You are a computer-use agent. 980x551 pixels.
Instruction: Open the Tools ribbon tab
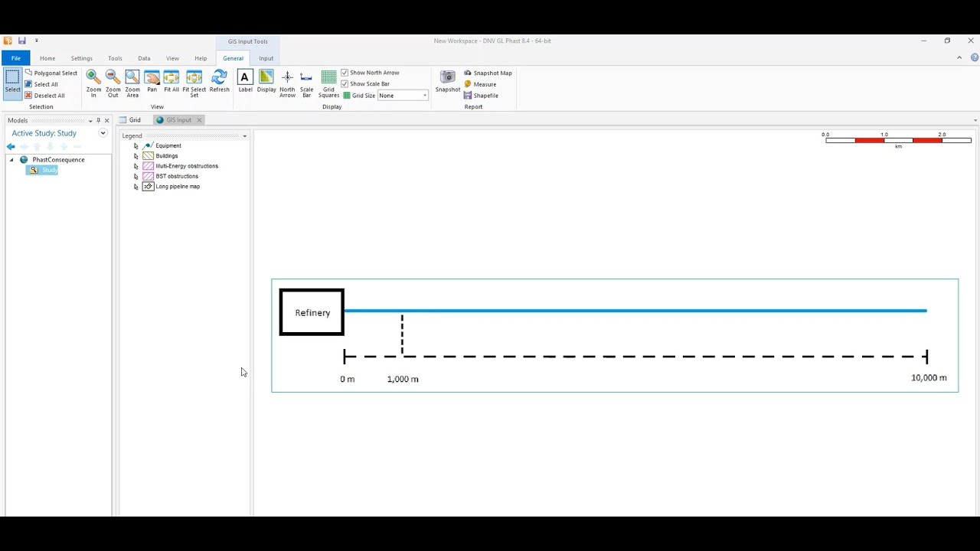click(x=115, y=58)
